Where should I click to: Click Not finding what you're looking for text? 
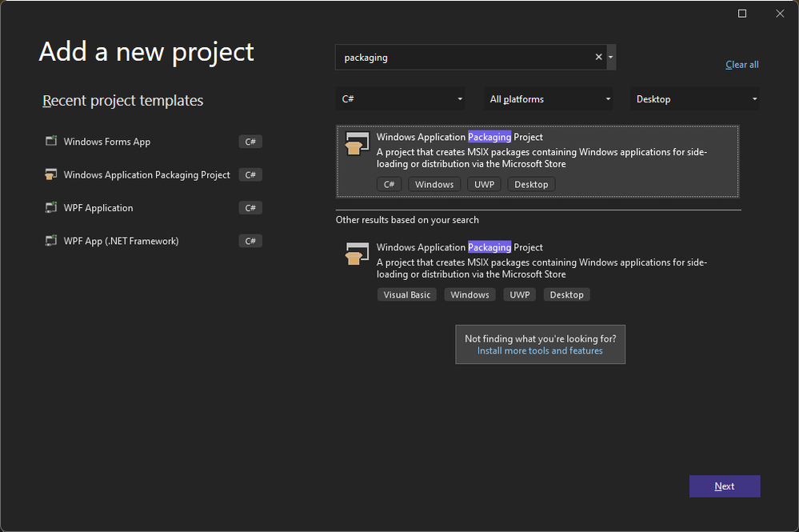[x=540, y=338]
